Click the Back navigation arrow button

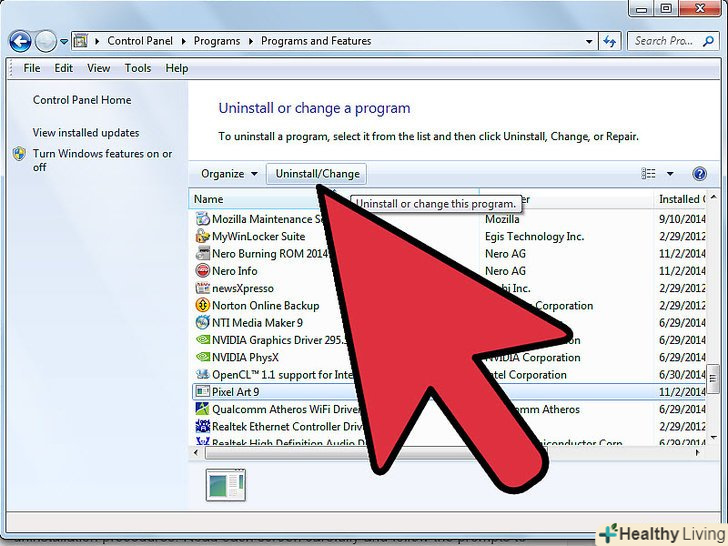pos(20,41)
